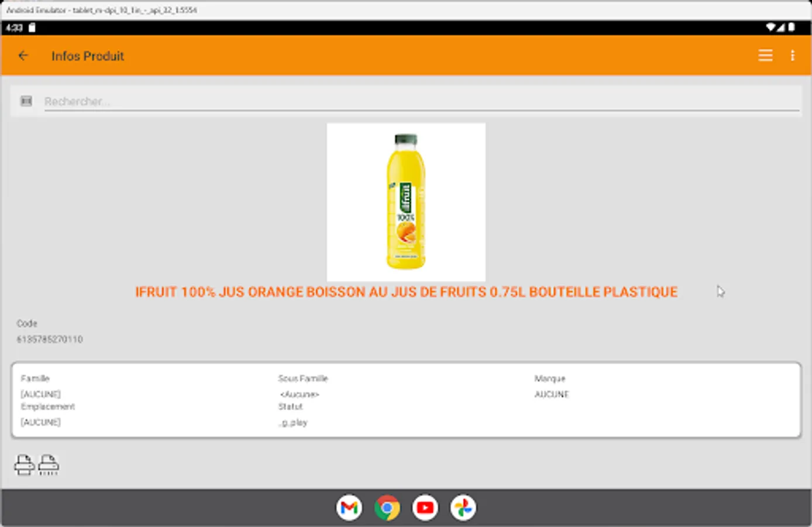Launch Chrome from the taskbar
812x527 pixels.
pyautogui.click(x=387, y=508)
